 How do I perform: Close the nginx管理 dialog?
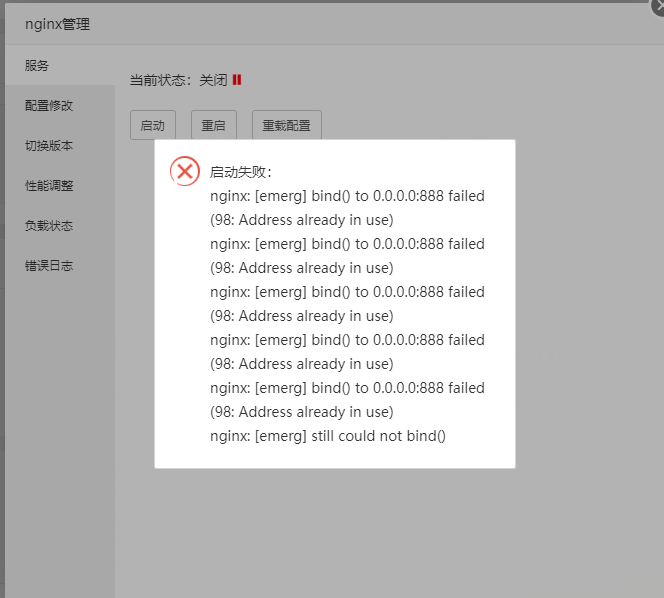[x=658, y=6]
